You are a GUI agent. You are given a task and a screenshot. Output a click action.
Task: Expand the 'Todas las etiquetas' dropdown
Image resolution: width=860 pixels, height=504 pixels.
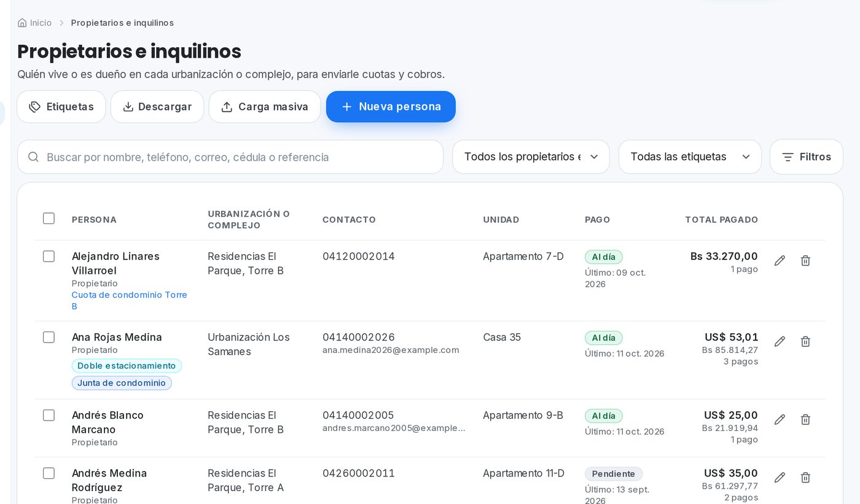coord(690,157)
